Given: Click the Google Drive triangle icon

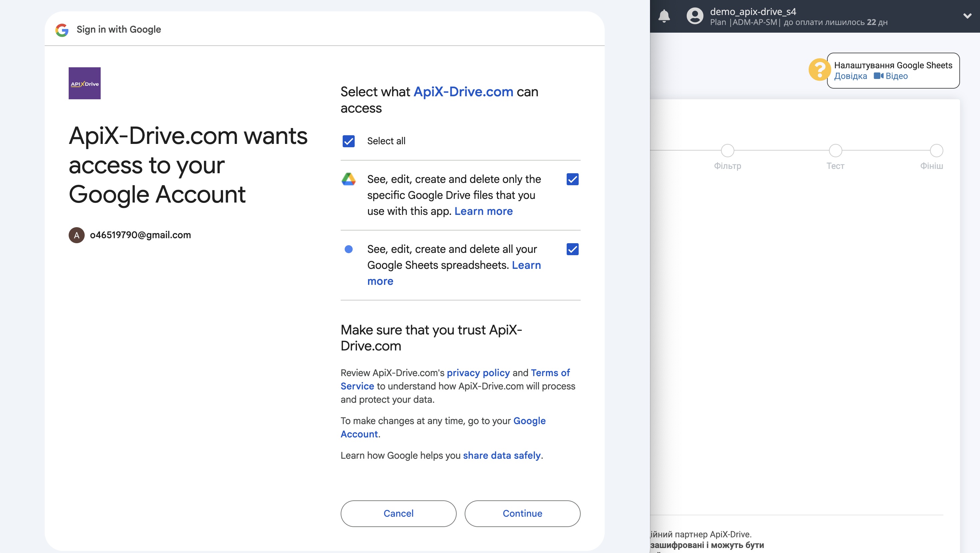Looking at the screenshot, I should [x=348, y=179].
